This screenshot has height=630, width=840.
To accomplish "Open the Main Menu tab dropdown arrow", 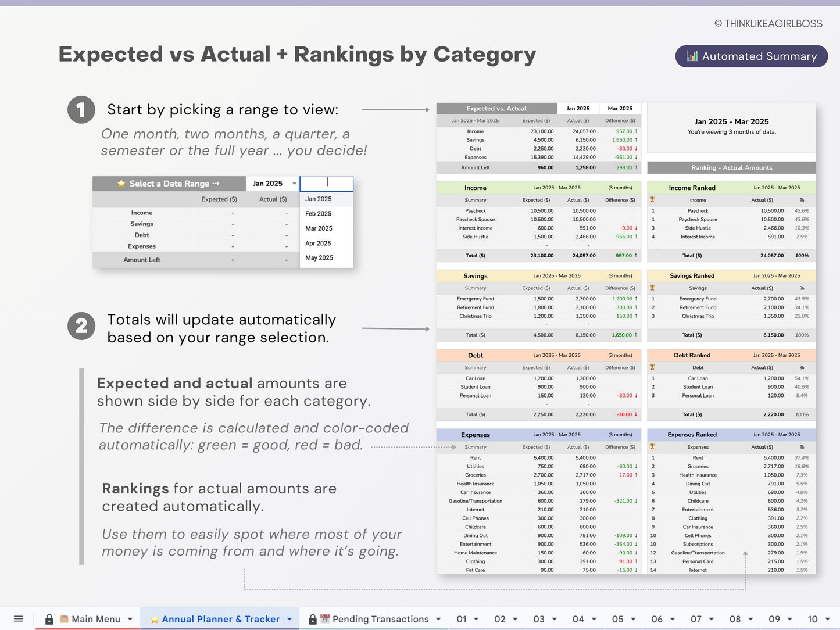I will [x=130, y=620].
